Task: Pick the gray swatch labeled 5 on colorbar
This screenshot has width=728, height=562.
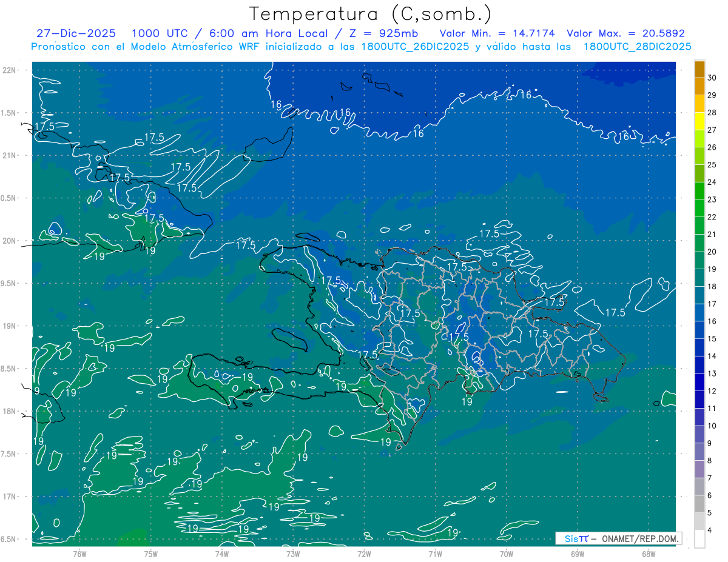Action: [700, 504]
